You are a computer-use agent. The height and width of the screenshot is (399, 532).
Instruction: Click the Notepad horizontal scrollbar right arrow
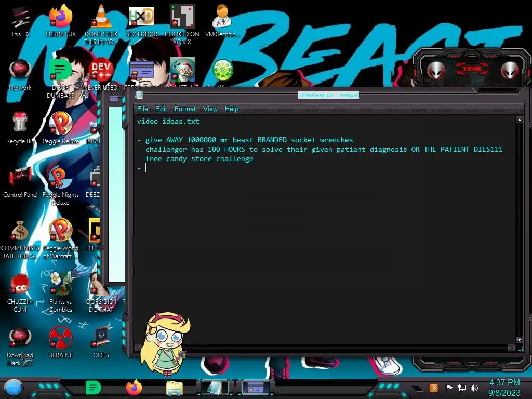511,348
